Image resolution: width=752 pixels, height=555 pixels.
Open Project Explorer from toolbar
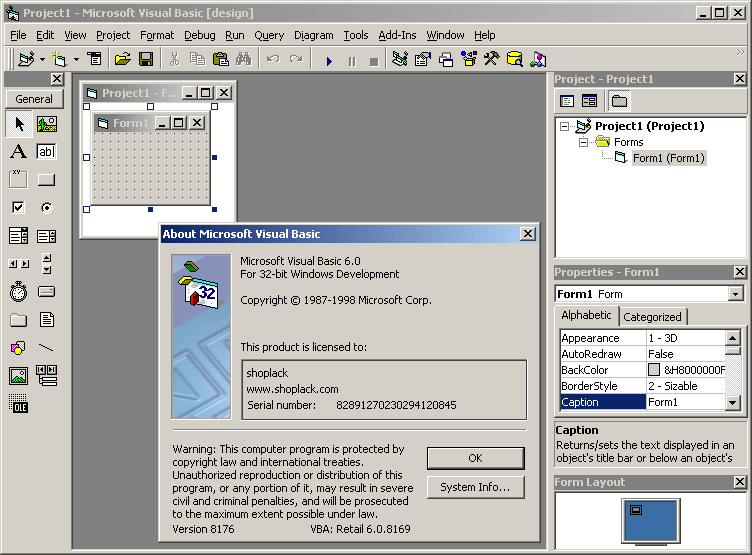point(400,59)
